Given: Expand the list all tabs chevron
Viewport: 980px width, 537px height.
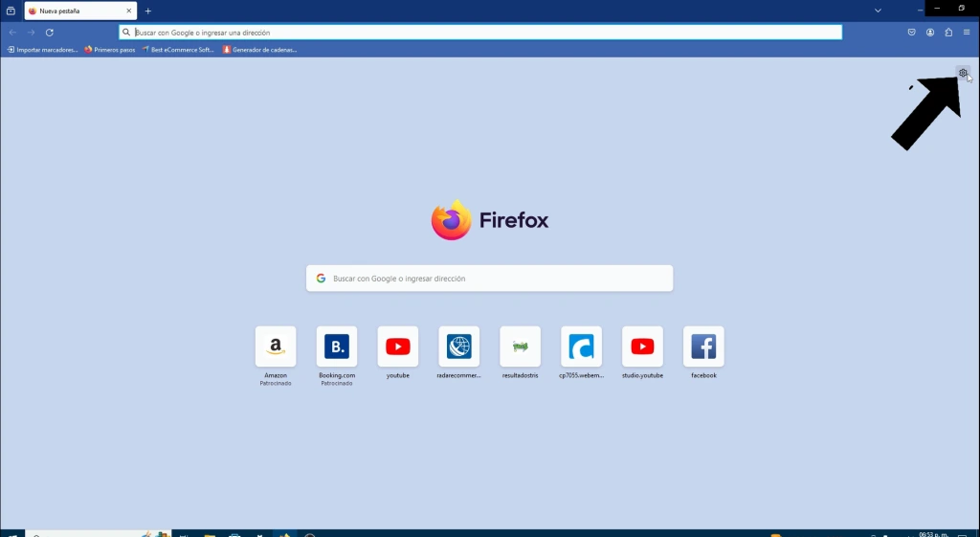Looking at the screenshot, I should [x=878, y=11].
